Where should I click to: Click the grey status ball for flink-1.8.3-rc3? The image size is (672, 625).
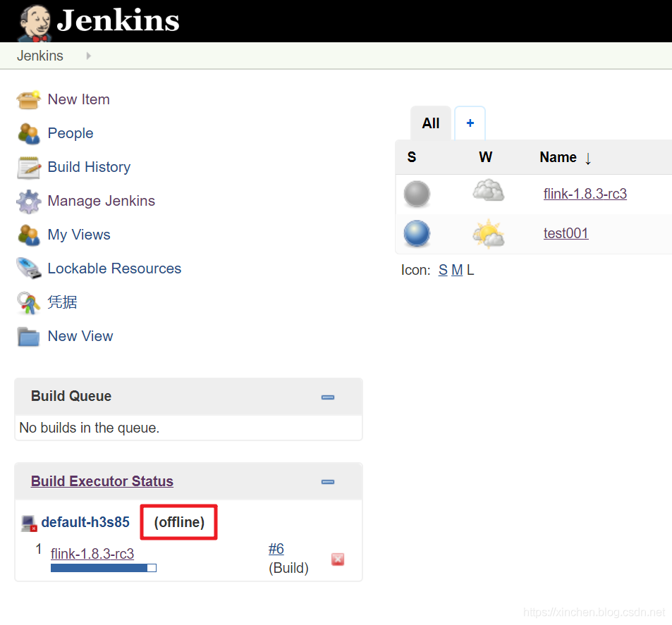click(417, 194)
